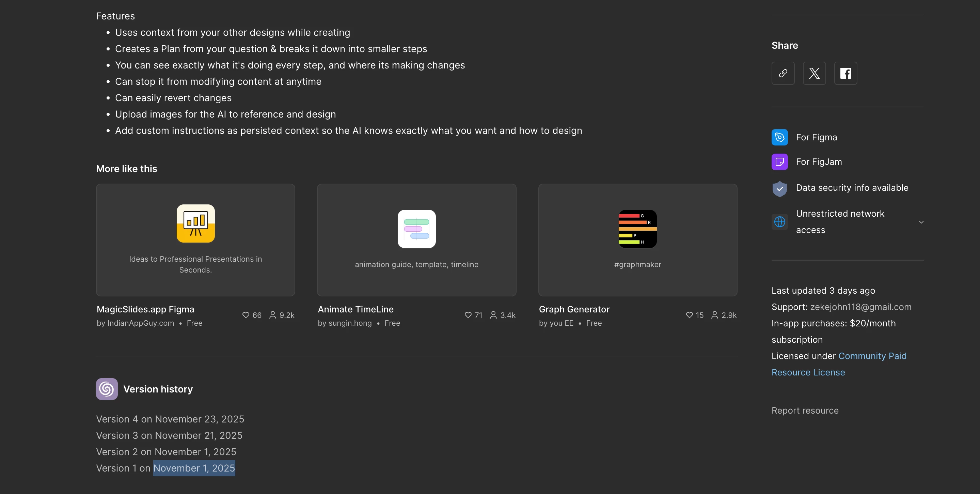Expand Unrestricted network access chevron
The height and width of the screenshot is (494, 980).
click(x=921, y=222)
